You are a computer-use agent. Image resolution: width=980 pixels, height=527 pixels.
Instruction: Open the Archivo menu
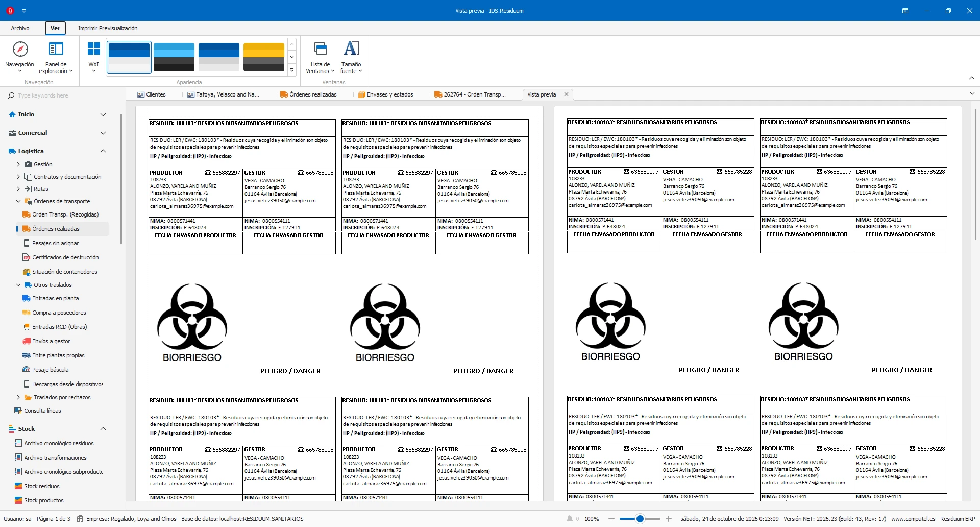(20, 28)
